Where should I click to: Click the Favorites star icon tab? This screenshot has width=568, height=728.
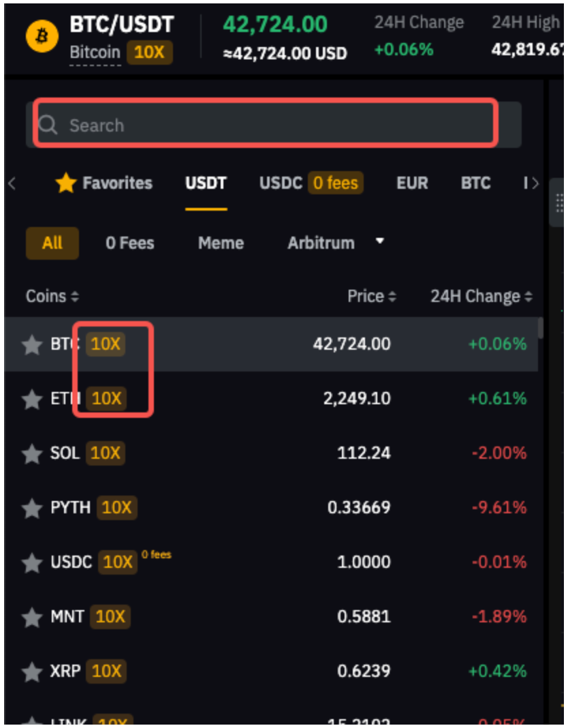pos(66,183)
